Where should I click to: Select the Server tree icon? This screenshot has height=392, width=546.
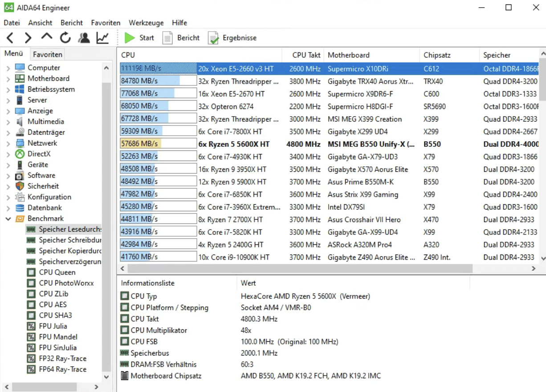click(20, 100)
